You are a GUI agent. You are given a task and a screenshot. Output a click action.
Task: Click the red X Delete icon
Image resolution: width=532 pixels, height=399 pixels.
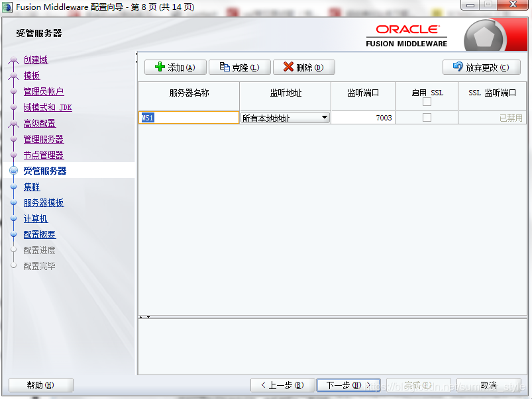pyautogui.click(x=288, y=67)
